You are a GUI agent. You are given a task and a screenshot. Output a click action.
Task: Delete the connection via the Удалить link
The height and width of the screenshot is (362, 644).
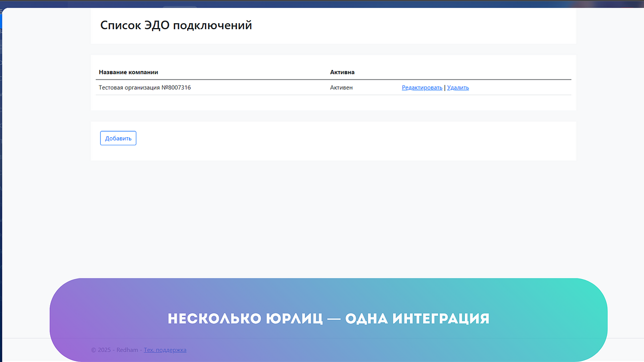point(457,87)
